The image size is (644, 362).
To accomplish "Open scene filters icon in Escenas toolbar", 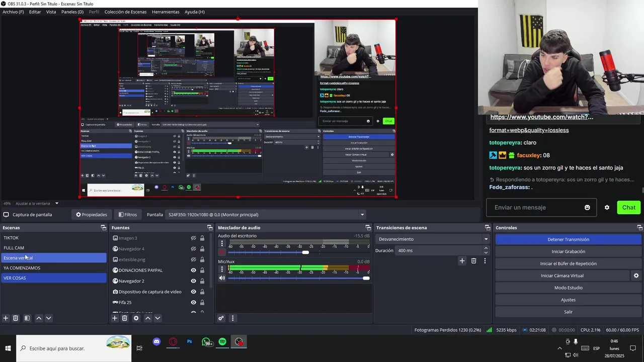I will click(x=27, y=318).
